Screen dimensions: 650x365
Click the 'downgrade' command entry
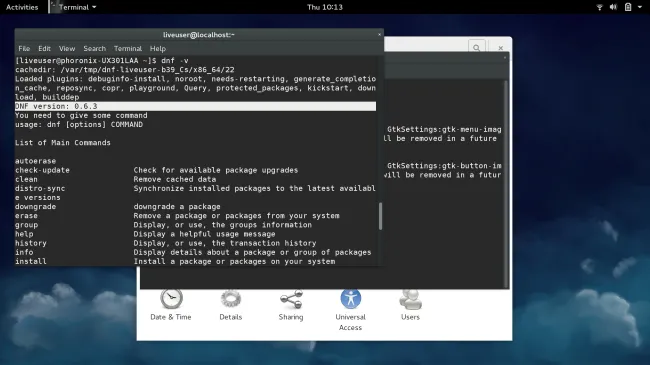(x=36, y=207)
